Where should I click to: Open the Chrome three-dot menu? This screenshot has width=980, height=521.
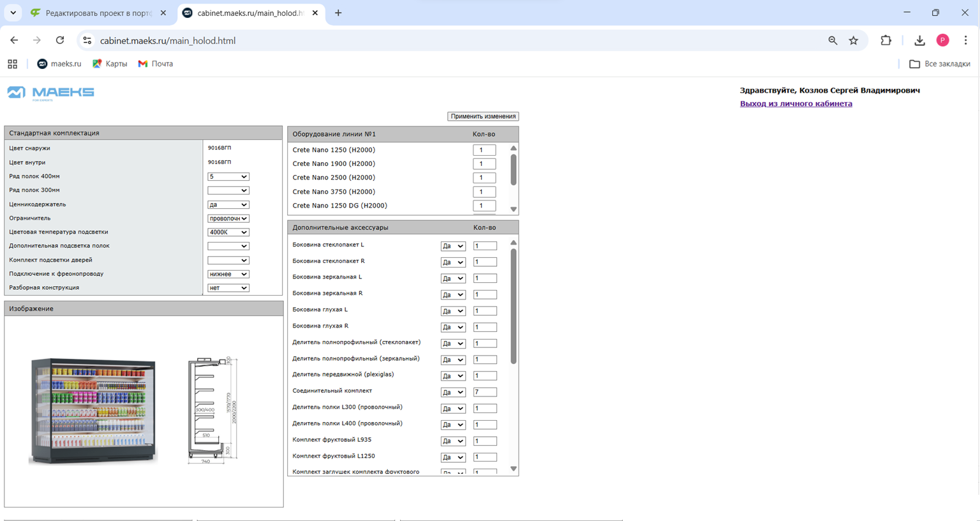tap(965, 40)
